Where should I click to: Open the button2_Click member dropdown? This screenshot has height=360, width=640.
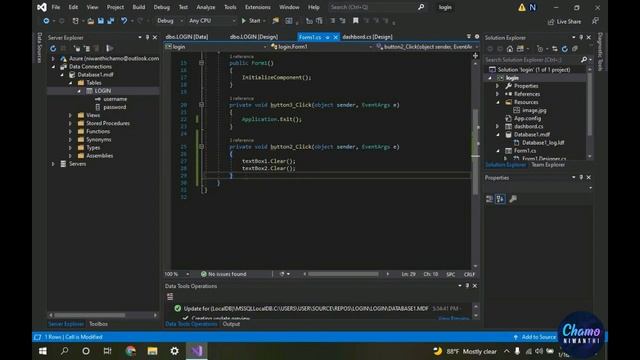(427, 47)
